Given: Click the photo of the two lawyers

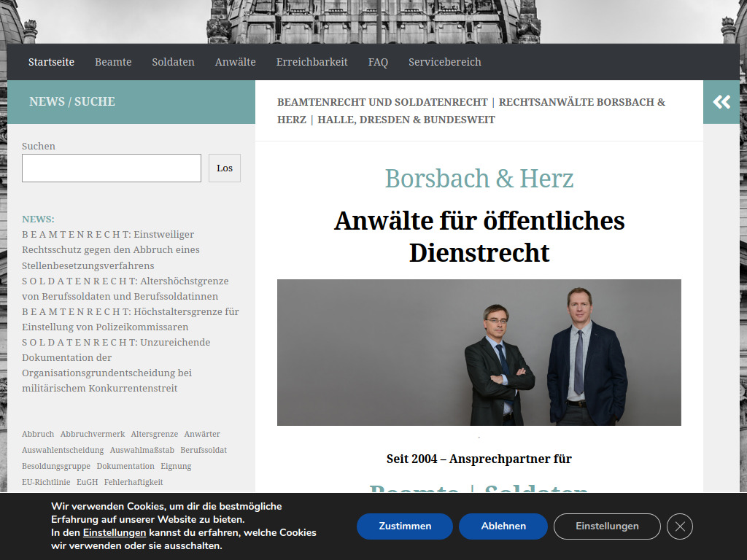Looking at the screenshot, I should pyautogui.click(x=479, y=352).
